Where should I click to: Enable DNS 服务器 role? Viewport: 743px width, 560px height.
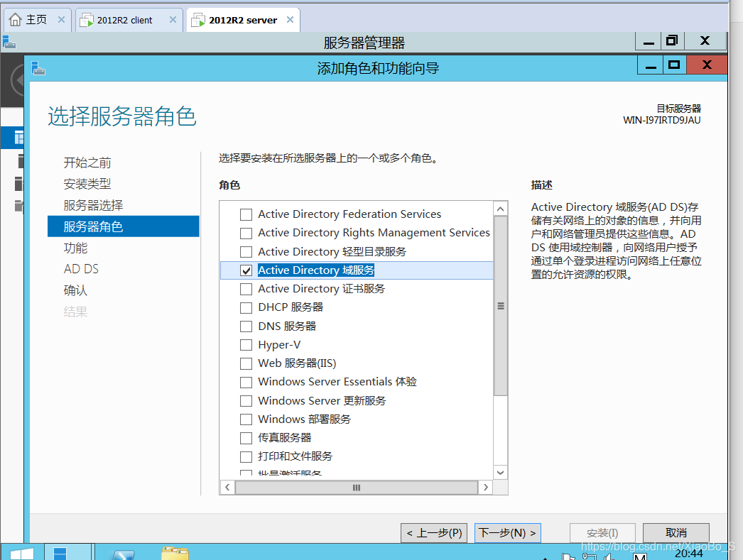click(x=246, y=326)
